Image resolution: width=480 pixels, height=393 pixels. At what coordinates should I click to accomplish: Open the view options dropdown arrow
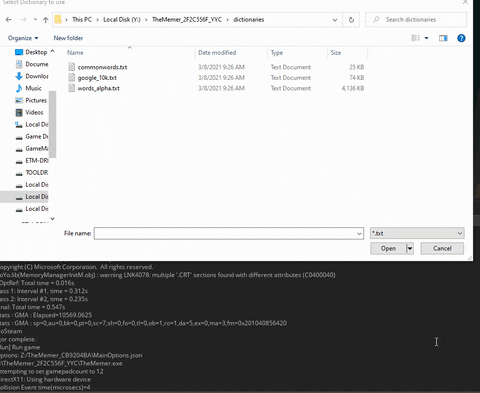pos(426,38)
